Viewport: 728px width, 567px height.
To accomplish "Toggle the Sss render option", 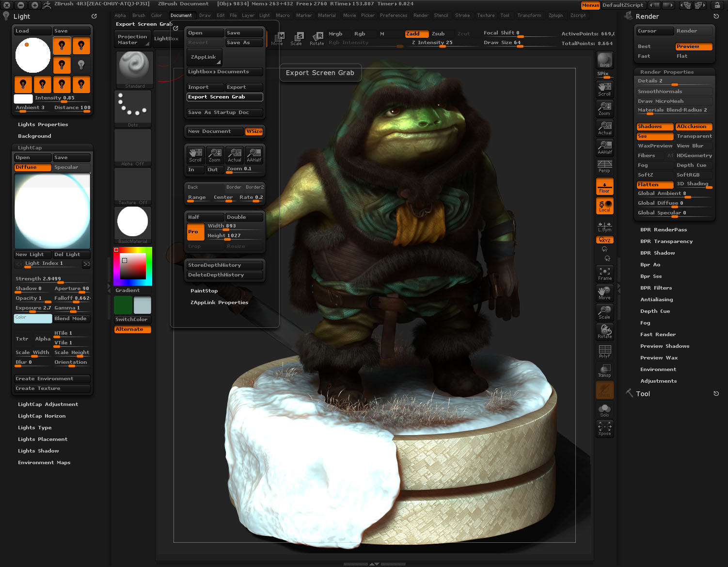I will coord(655,136).
